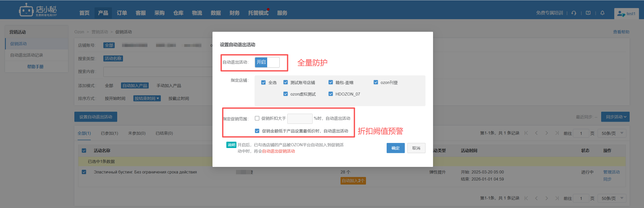Jump to last page icon in top pagination
The height and width of the screenshot is (208, 644).
coord(557,133)
